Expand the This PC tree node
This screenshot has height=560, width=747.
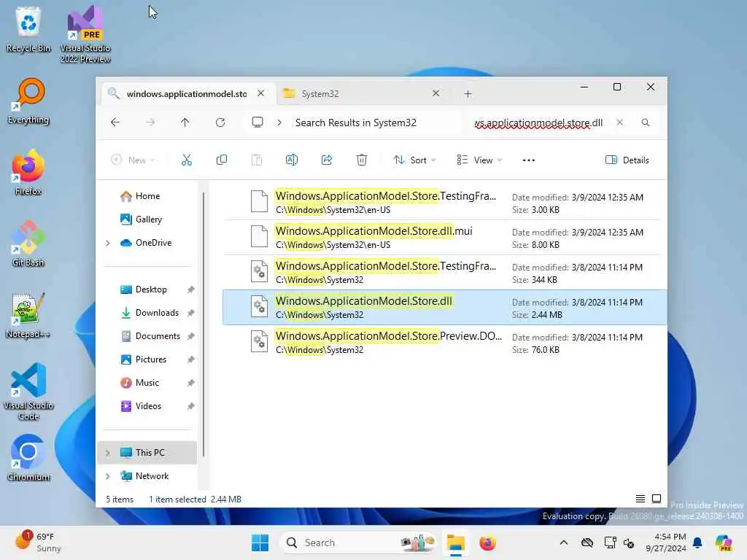(108, 453)
